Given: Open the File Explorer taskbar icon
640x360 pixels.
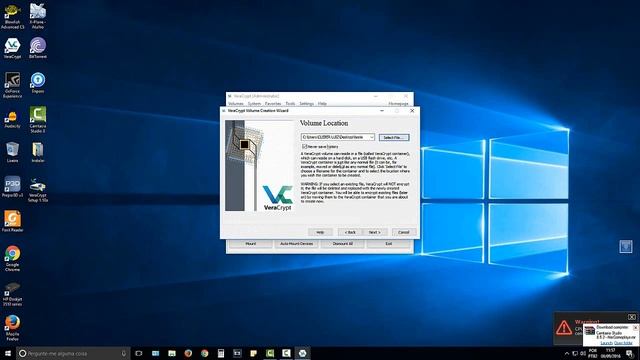Looking at the screenshot, I should (x=171, y=353).
